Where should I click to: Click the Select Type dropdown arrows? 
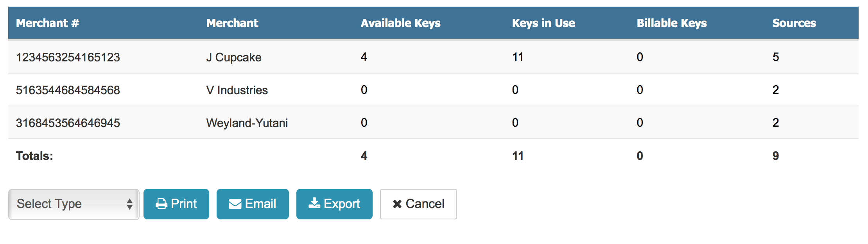tap(129, 204)
